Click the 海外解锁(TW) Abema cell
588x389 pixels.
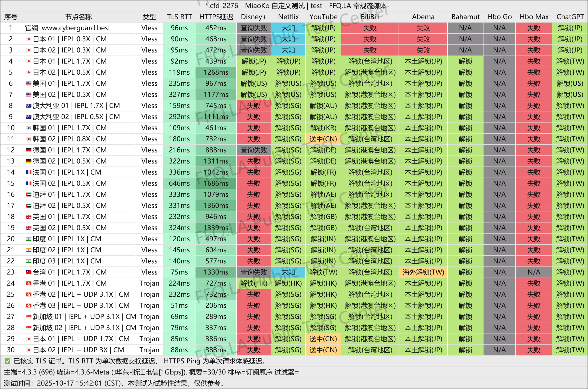point(423,272)
